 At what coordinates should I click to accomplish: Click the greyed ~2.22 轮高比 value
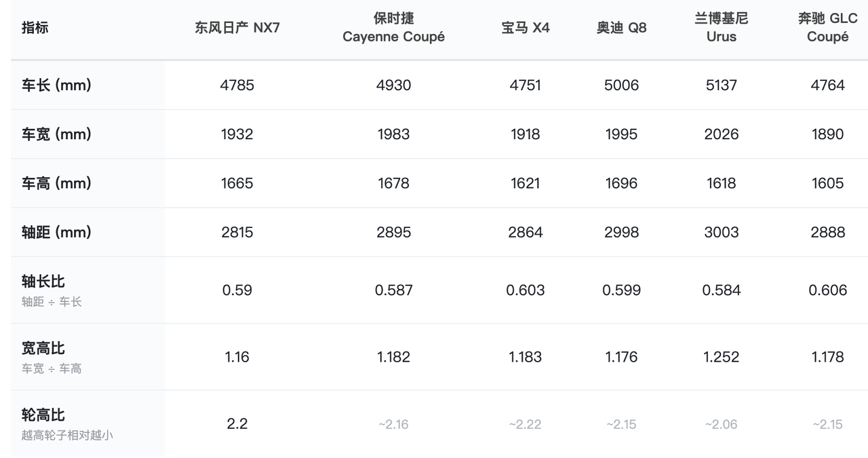click(526, 425)
